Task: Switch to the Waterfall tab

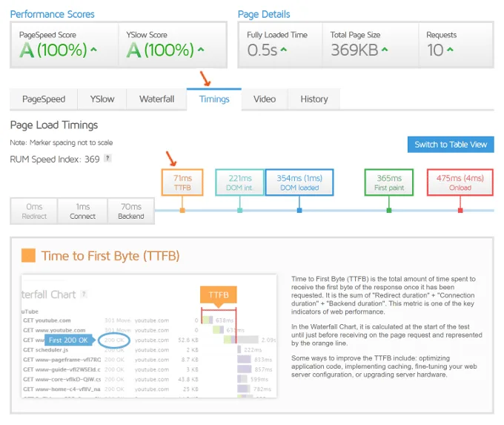Action: [156, 99]
